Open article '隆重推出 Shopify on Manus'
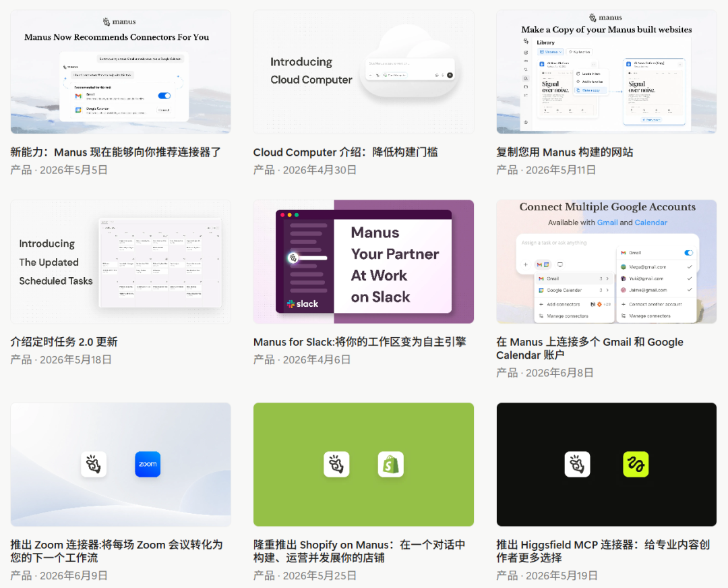 (x=359, y=551)
